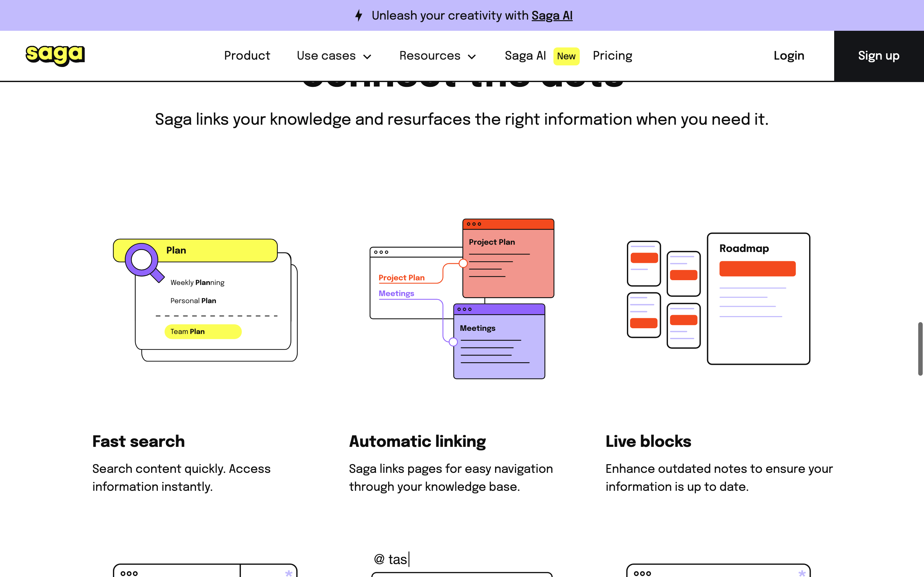
Task: Open the Product menu item
Action: pos(247,56)
